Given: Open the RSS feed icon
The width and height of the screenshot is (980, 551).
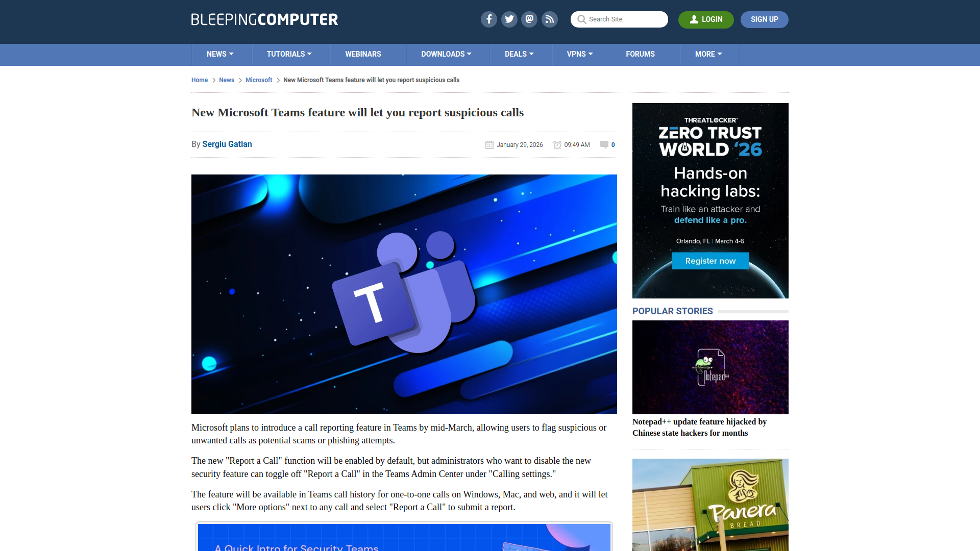Looking at the screenshot, I should click(550, 19).
